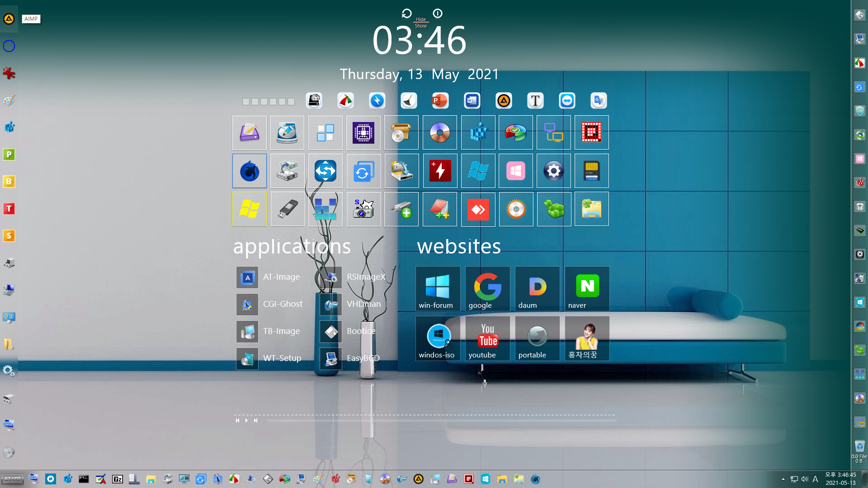Open the folder with clover tile
This screenshot has height=488, width=868.
(x=592, y=209)
